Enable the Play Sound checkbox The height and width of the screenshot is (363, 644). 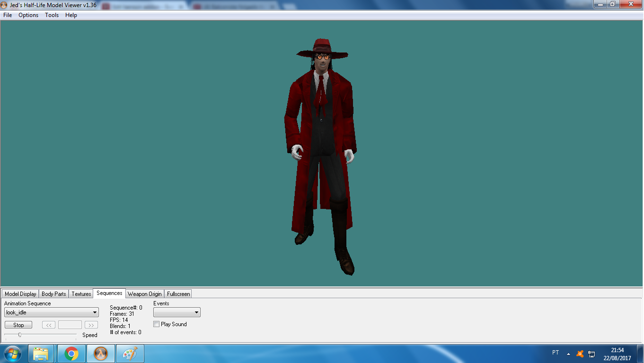coord(157,324)
